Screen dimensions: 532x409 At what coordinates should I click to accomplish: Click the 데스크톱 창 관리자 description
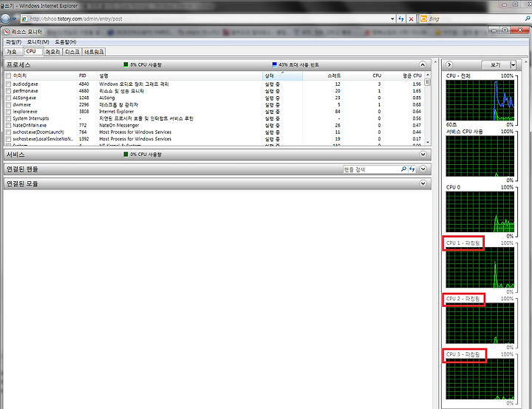coord(118,104)
